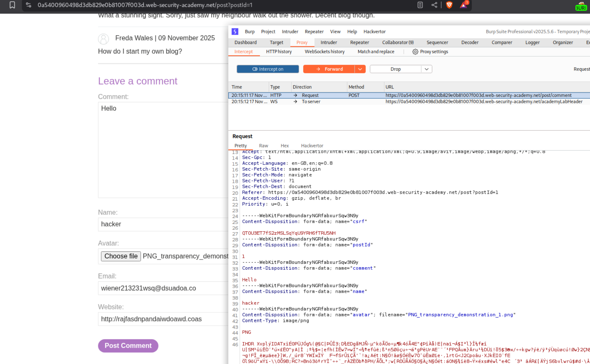Open the site settings icon in address bar

point(29,5)
